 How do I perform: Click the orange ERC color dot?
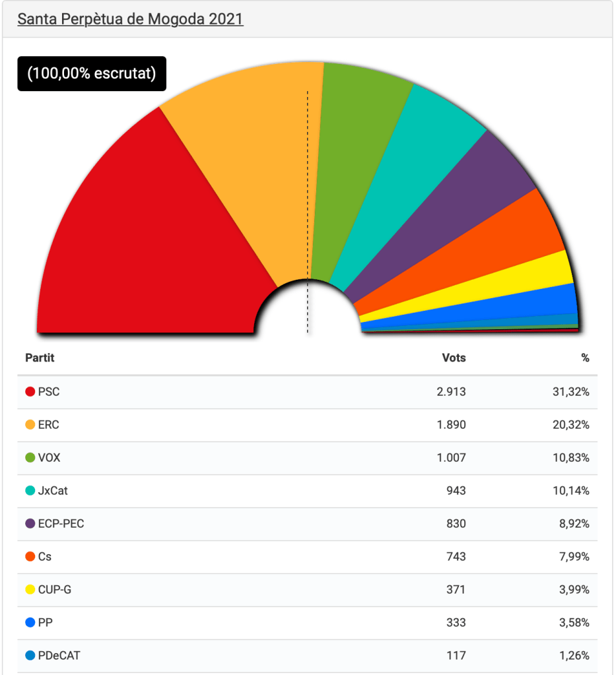point(30,425)
